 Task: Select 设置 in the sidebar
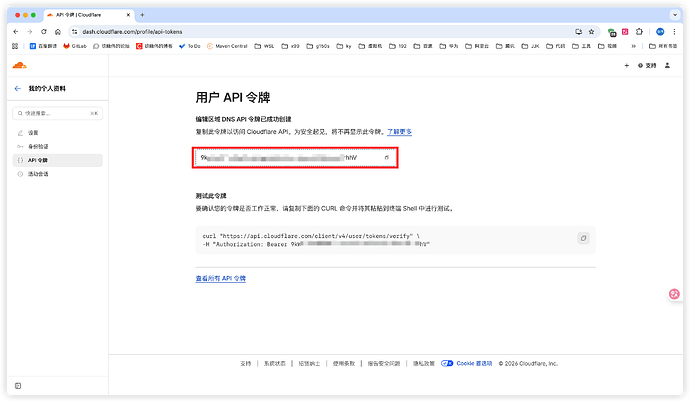[33, 132]
